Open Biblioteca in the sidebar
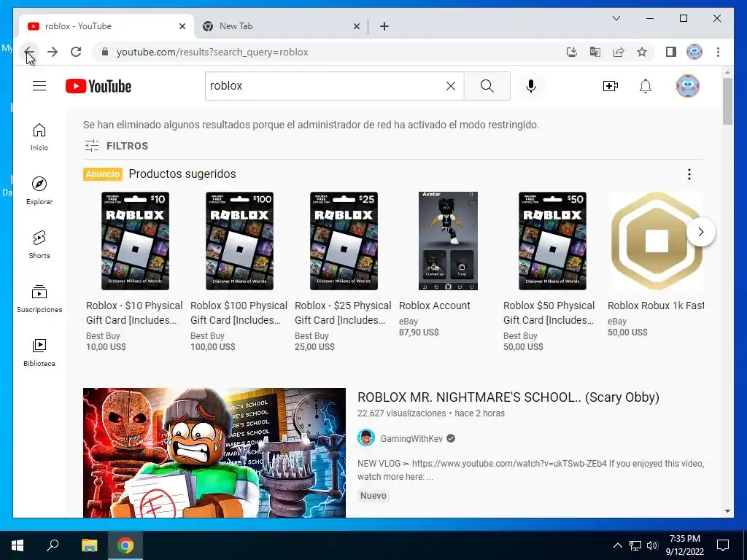Viewport: 747px width, 560px height. tap(39, 352)
